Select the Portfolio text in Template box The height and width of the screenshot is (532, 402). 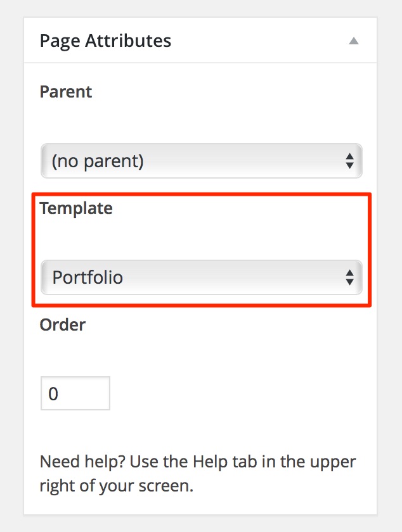[88, 277]
